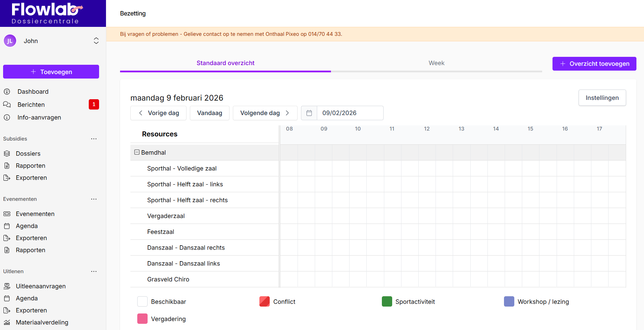This screenshot has width=644, height=330.
Task: Switch to the Week tab
Action: (x=436, y=63)
